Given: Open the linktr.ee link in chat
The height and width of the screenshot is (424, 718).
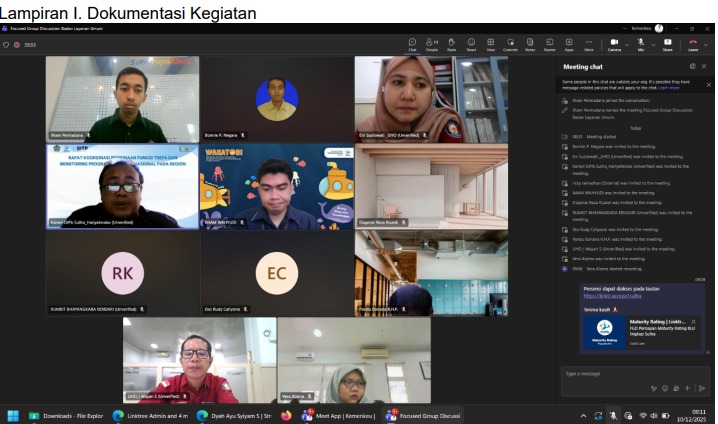Looking at the screenshot, I should (x=612, y=296).
